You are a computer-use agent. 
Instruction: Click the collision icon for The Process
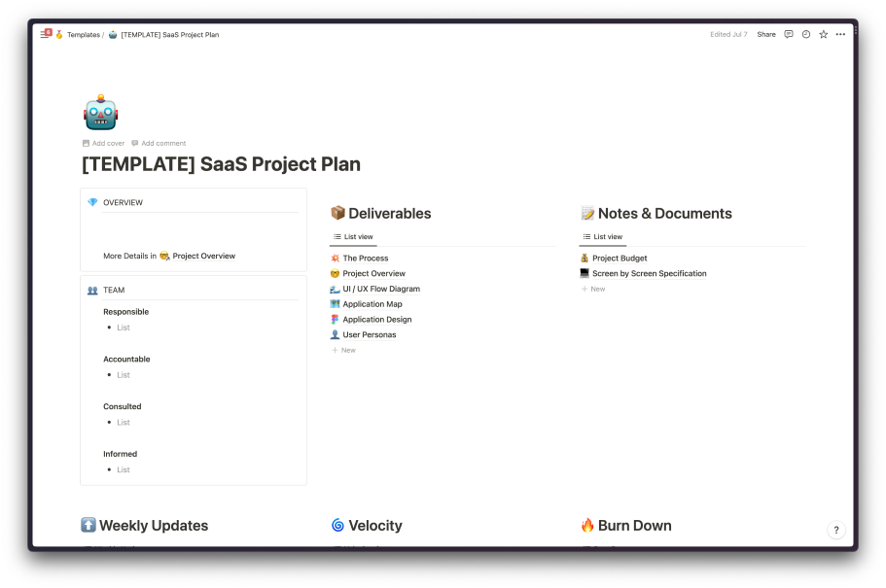pyautogui.click(x=336, y=259)
